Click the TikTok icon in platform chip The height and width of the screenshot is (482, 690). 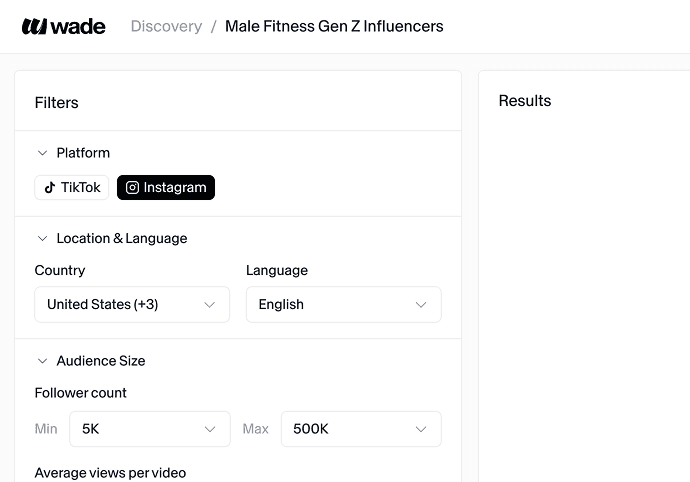click(x=50, y=187)
